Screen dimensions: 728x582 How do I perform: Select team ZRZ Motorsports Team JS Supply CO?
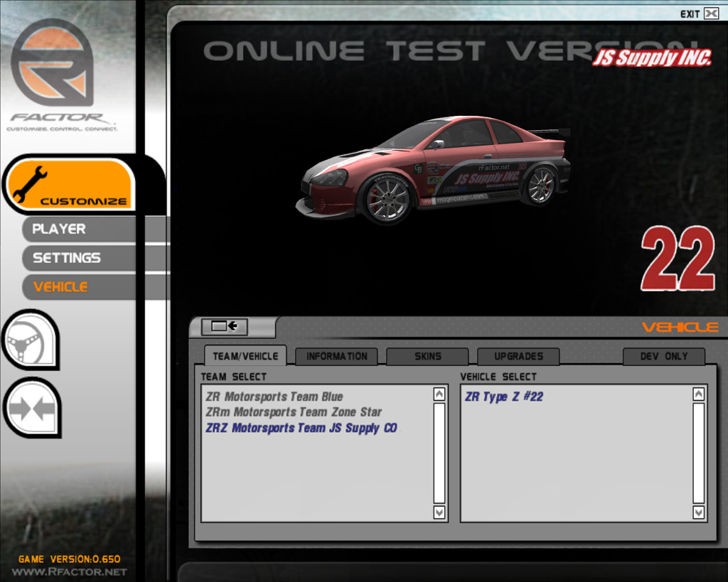(x=301, y=428)
